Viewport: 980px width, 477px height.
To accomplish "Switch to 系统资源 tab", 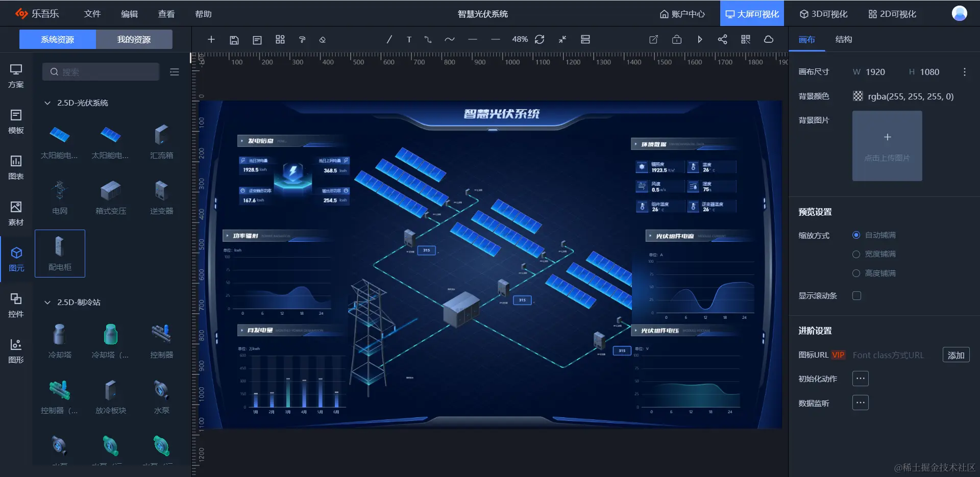I will (x=58, y=39).
